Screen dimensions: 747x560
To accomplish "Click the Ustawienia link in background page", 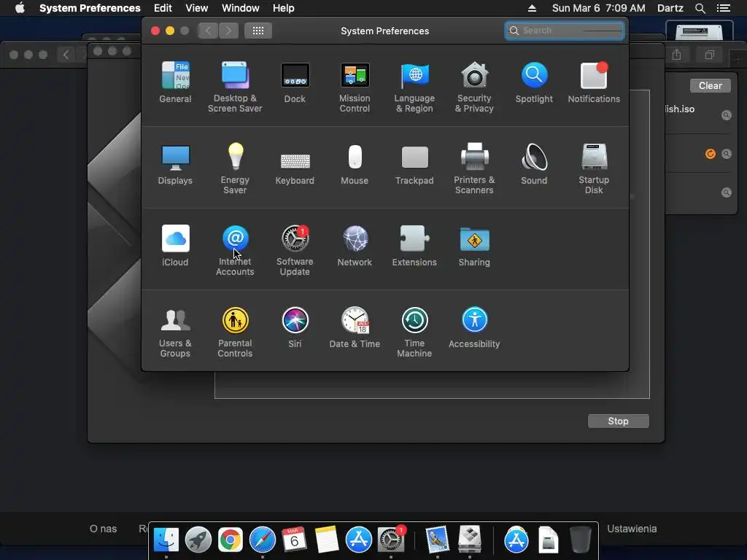I will pyautogui.click(x=632, y=529).
